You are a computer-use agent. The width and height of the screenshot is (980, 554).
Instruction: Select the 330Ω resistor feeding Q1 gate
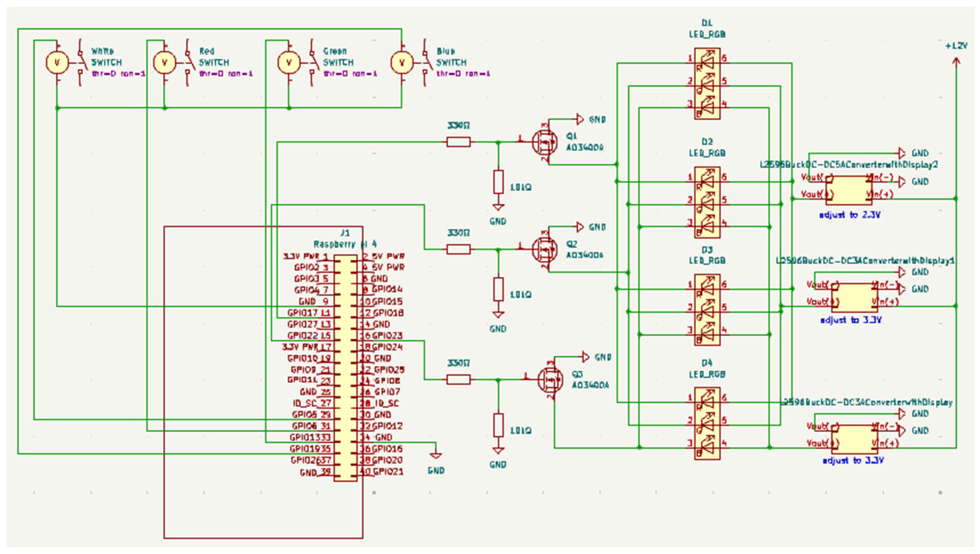458,142
